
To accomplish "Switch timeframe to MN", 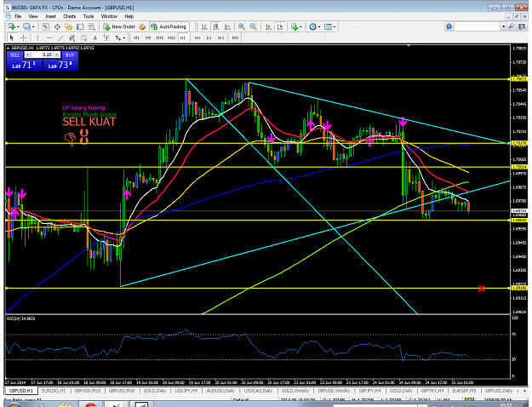I will pyautogui.click(x=235, y=38).
